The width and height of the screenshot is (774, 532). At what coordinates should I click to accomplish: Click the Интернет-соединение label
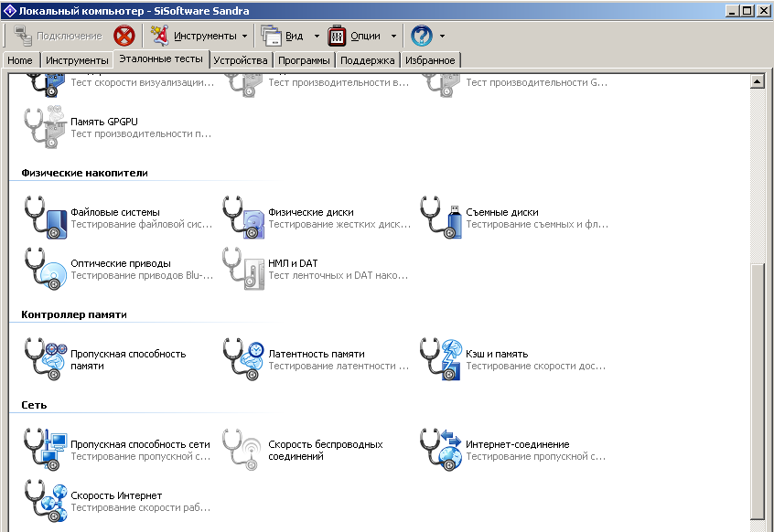[518, 444]
